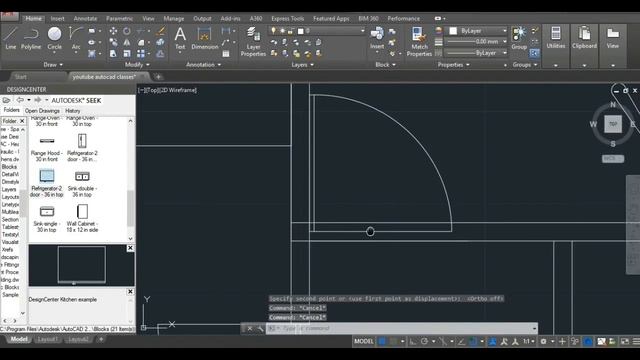Toggle Object Snap Tracking in status bar
The width and height of the screenshot is (640, 360).
click(x=461, y=341)
